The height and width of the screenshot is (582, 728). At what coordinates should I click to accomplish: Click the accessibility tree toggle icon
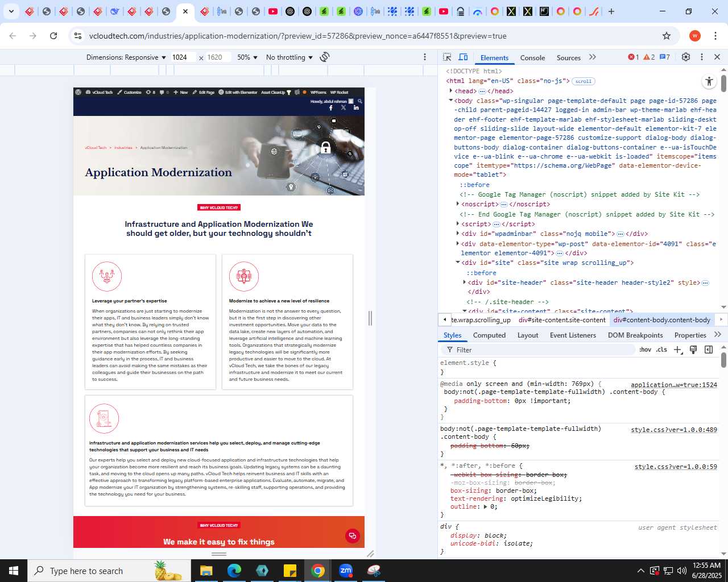click(709, 81)
